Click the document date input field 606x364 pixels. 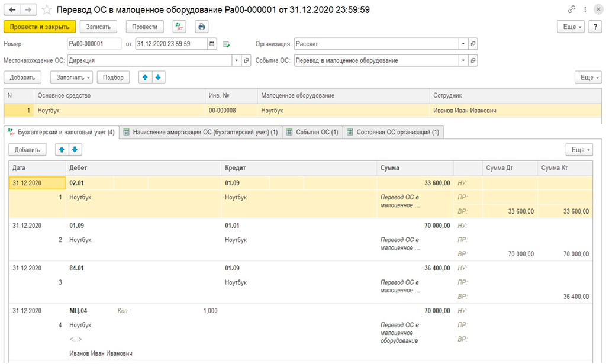[x=172, y=44]
